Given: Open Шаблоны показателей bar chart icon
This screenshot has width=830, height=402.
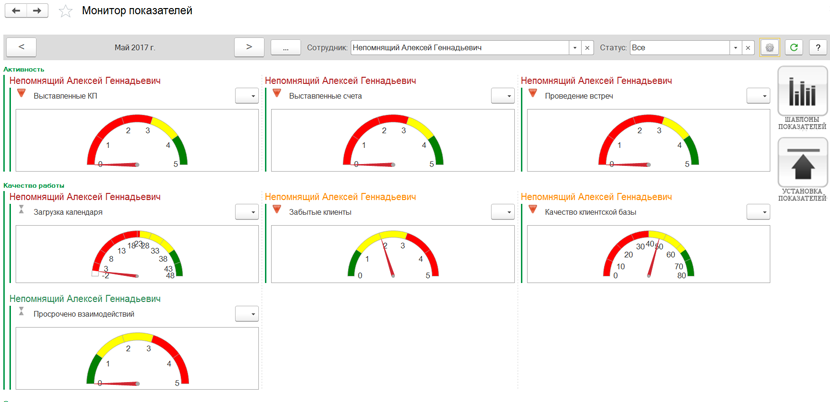Looking at the screenshot, I should [802, 94].
